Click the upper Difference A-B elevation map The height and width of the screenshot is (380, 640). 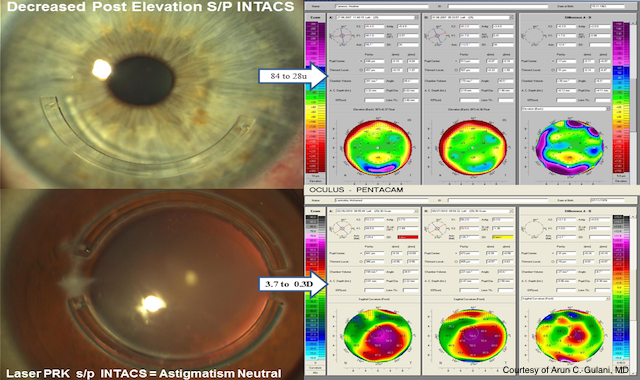(x=570, y=148)
